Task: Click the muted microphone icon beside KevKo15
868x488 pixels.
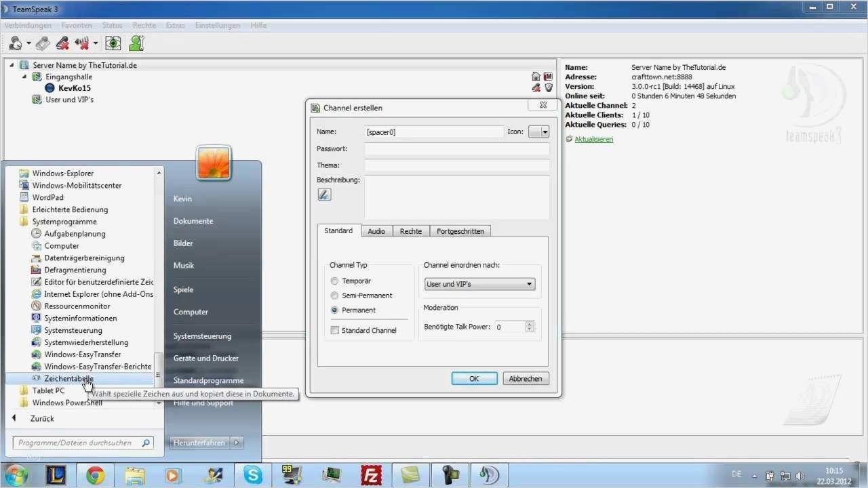Action: point(536,88)
